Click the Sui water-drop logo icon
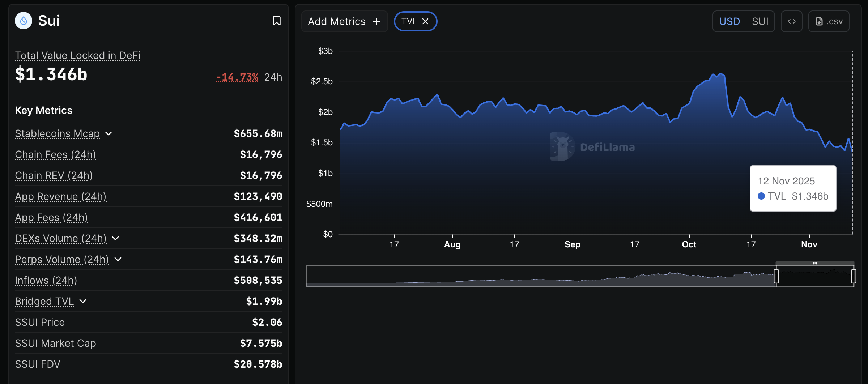 23,21
